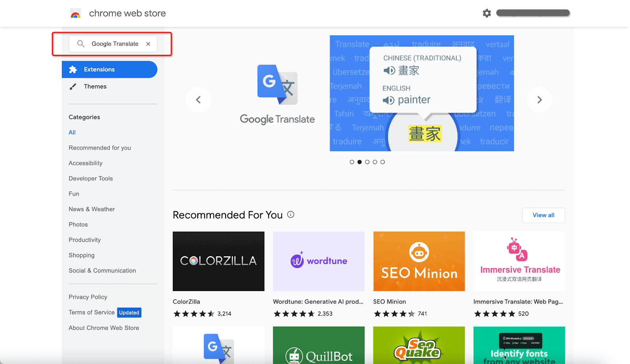The height and width of the screenshot is (364, 630).
Task: Click the SEO Minion star rating
Action: pyautogui.click(x=394, y=314)
